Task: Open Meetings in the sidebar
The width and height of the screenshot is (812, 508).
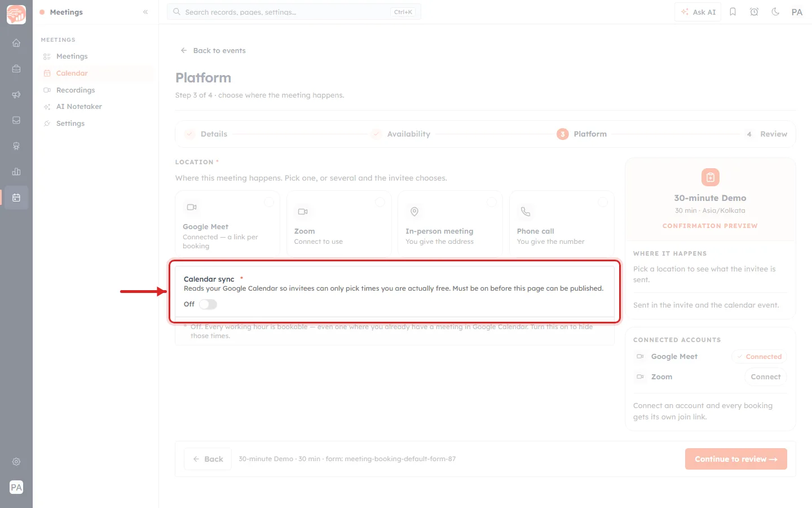Action: tap(96, 56)
